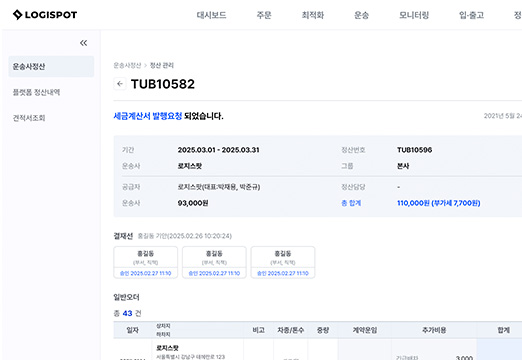Go back using the arrow beside TUB10582
This screenshot has width=522, height=360.
click(120, 84)
